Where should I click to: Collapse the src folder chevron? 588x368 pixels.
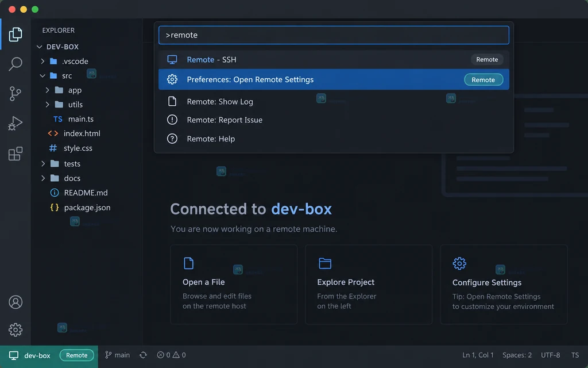42,75
